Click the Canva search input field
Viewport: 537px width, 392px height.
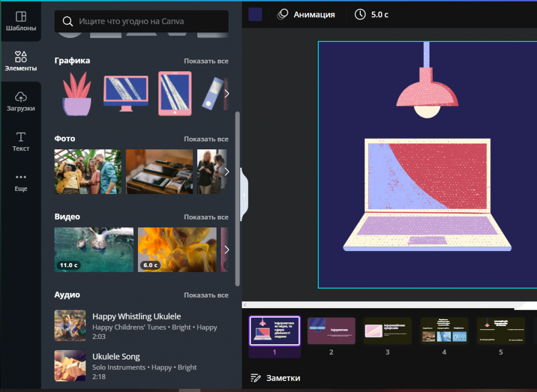click(149, 21)
